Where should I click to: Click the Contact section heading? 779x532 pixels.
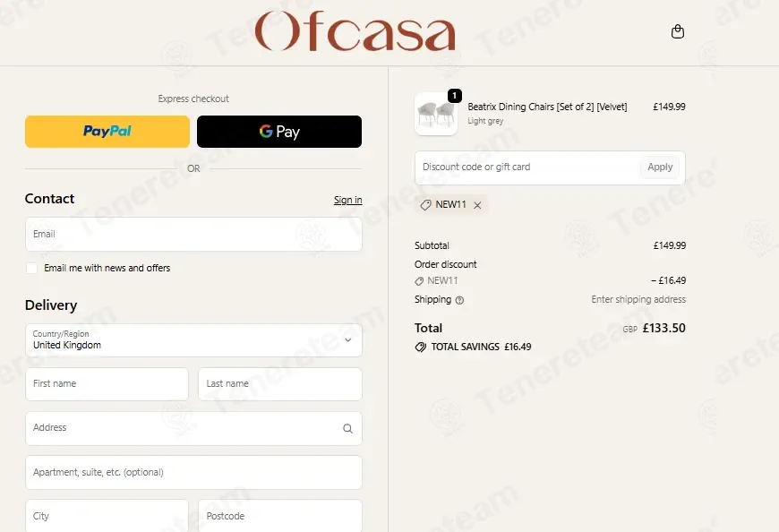(x=49, y=199)
